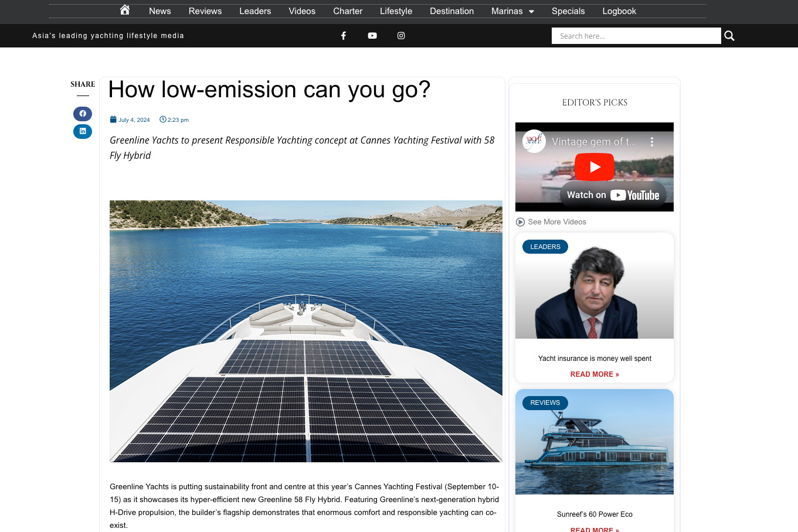The width and height of the screenshot is (798, 532).
Task: Click the 'Vintage gem of t...' video title
Action: [594, 142]
